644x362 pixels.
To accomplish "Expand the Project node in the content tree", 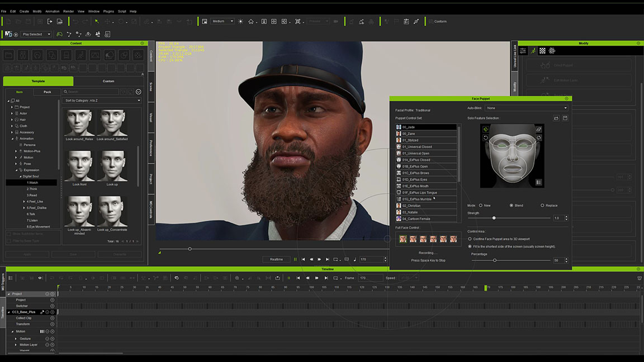I will [x=12, y=107].
